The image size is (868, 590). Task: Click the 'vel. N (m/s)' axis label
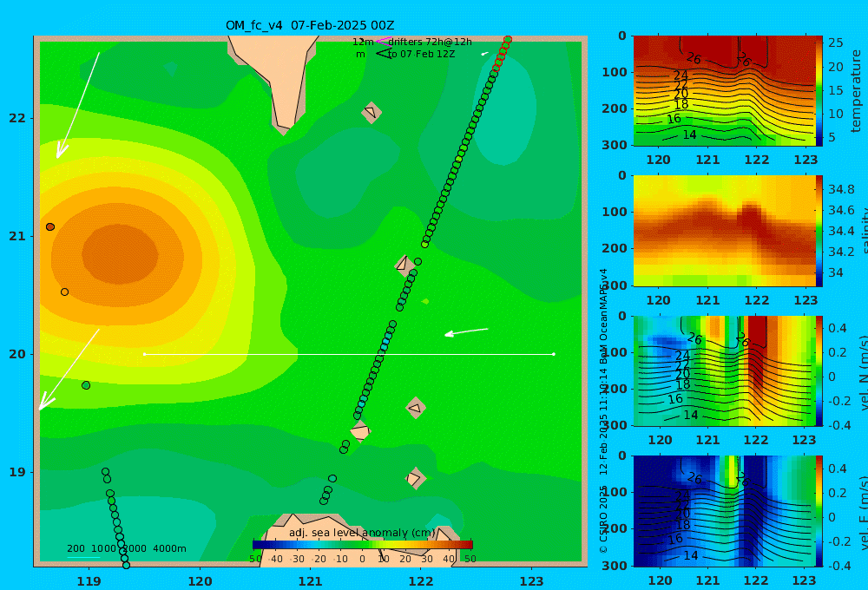(863, 372)
